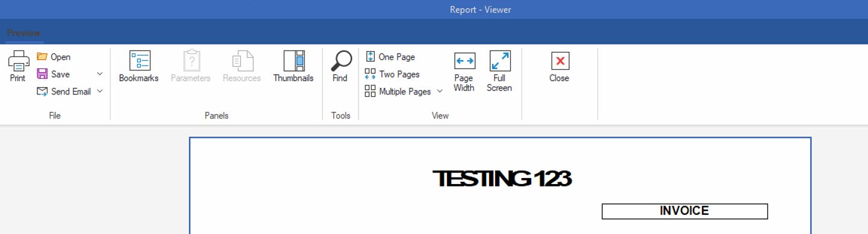
Task: Toggle the Thumbnails panel
Action: (294, 66)
